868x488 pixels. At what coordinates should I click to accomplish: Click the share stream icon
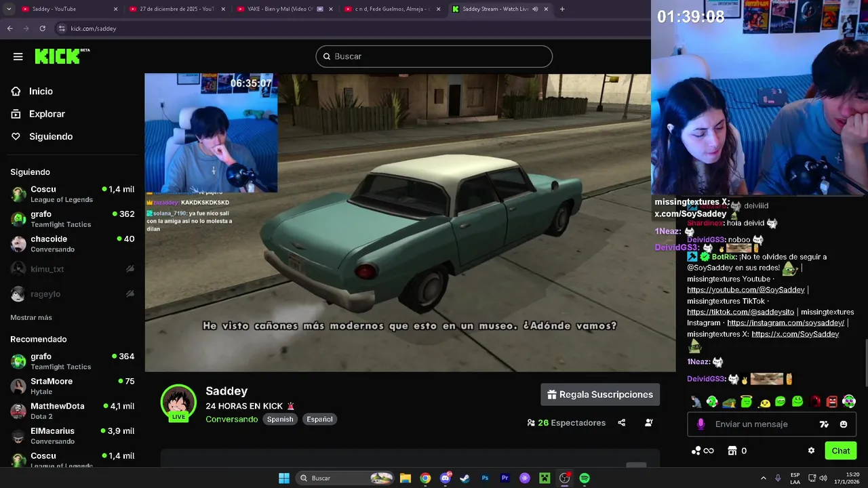(x=621, y=423)
